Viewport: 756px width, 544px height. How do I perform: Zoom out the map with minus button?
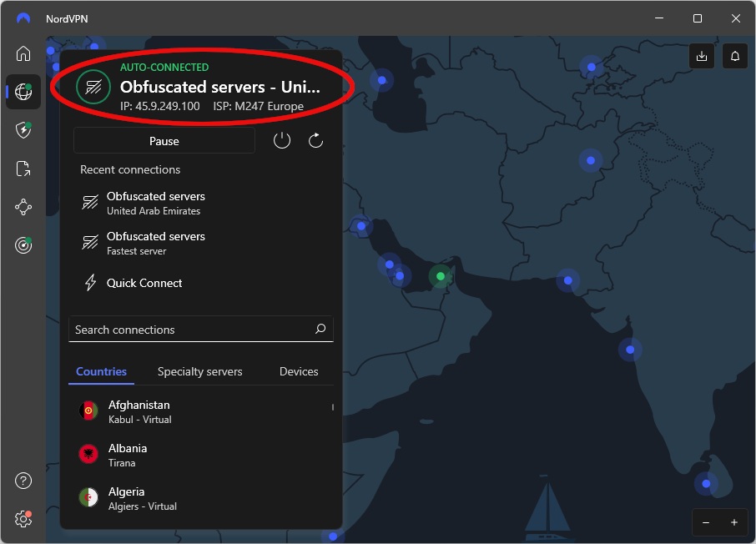(x=706, y=523)
